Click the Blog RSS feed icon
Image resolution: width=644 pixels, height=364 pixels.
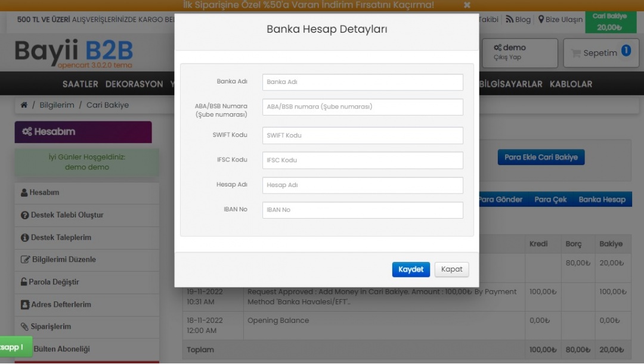coord(509,19)
